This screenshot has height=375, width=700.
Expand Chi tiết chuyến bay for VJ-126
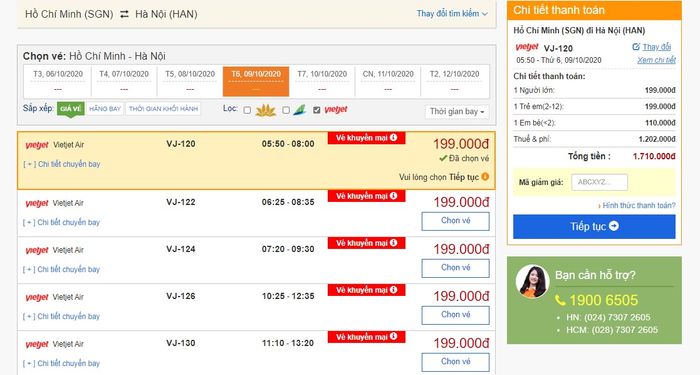62,316
